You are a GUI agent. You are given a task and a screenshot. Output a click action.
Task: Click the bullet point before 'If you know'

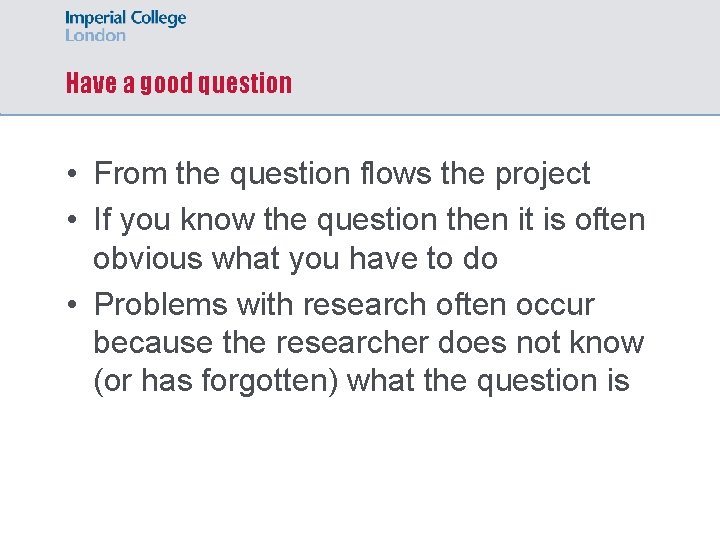[72, 219]
